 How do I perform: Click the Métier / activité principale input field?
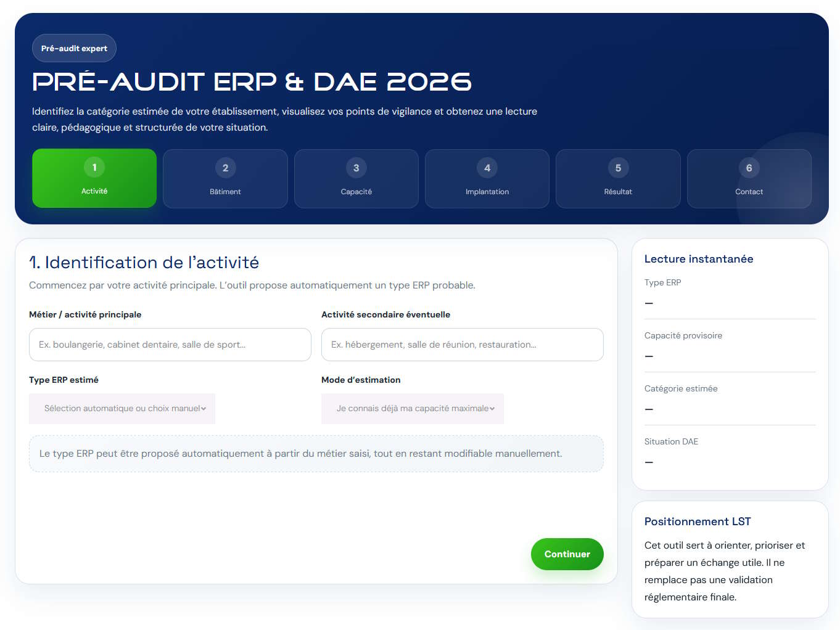pyautogui.click(x=170, y=344)
